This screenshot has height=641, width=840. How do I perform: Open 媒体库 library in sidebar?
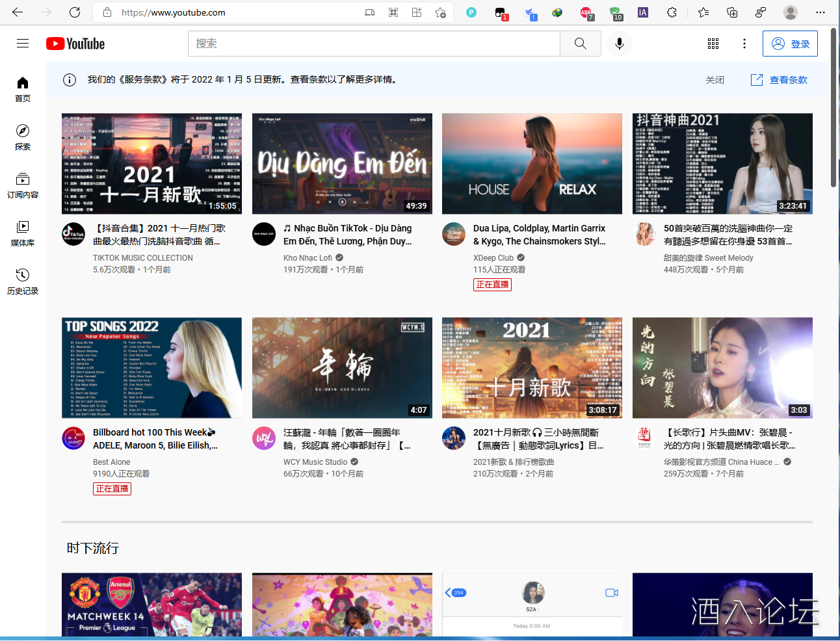(x=23, y=233)
